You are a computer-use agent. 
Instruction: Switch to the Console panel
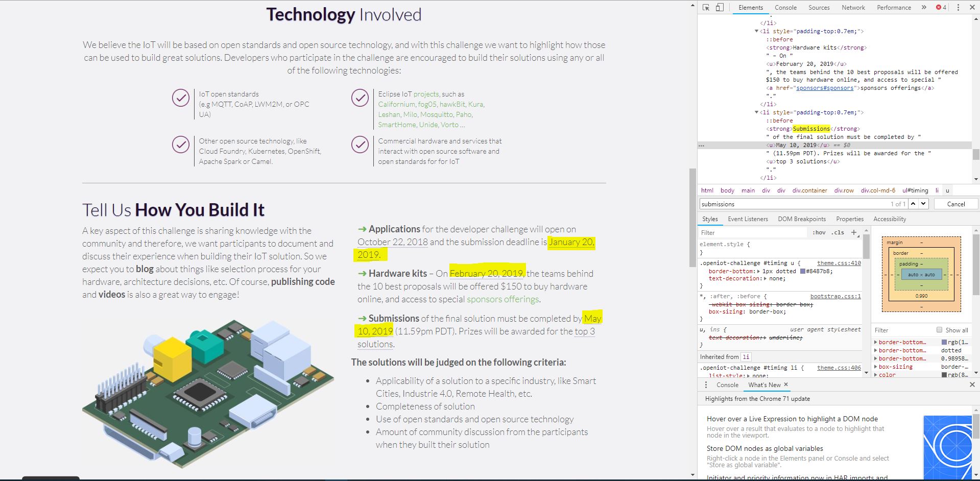pos(785,7)
